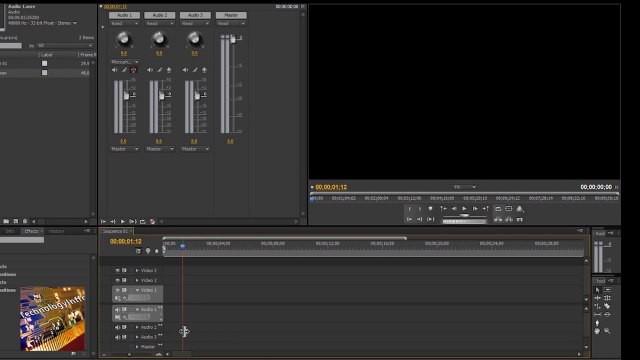Image resolution: width=640 pixels, height=360 pixels.
Task: Open Audio 2 automation mode Read dropdown
Action: (x=160, y=24)
